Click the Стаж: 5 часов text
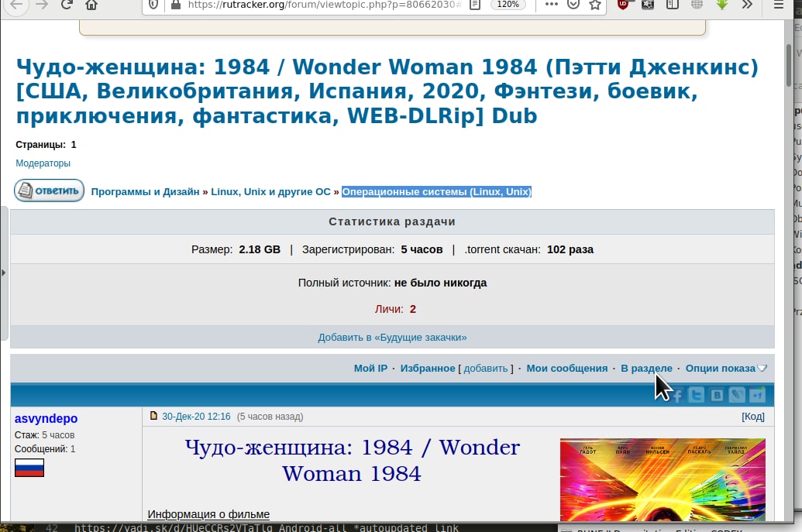802x532 pixels. [44, 435]
